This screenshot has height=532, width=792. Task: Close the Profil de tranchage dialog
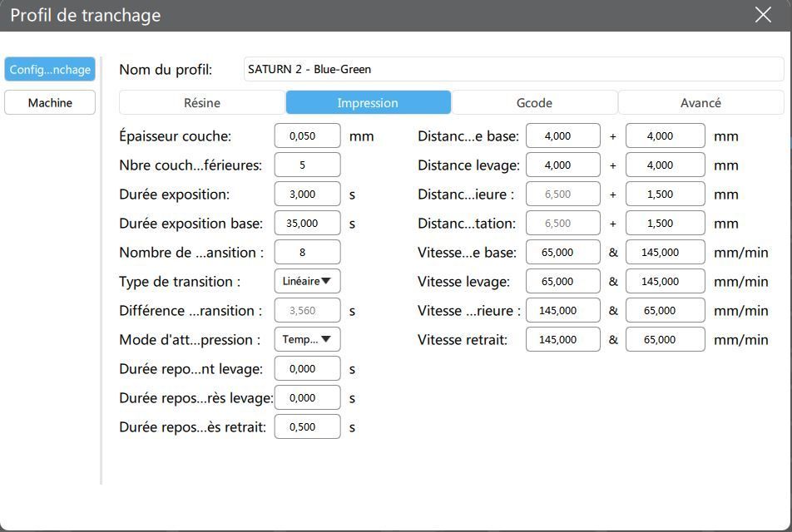(763, 15)
